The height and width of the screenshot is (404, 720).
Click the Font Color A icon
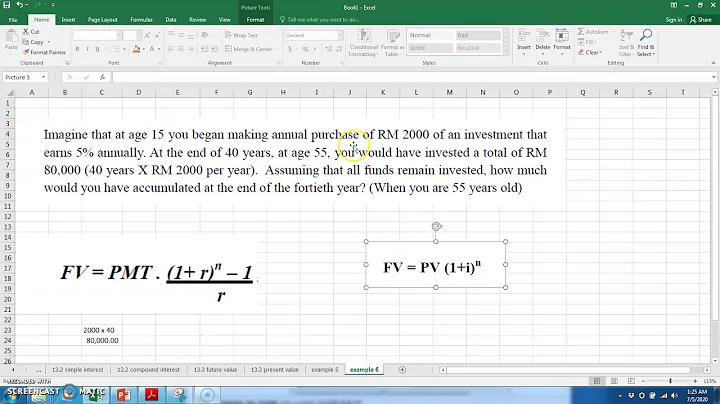pyautogui.click(x=152, y=49)
